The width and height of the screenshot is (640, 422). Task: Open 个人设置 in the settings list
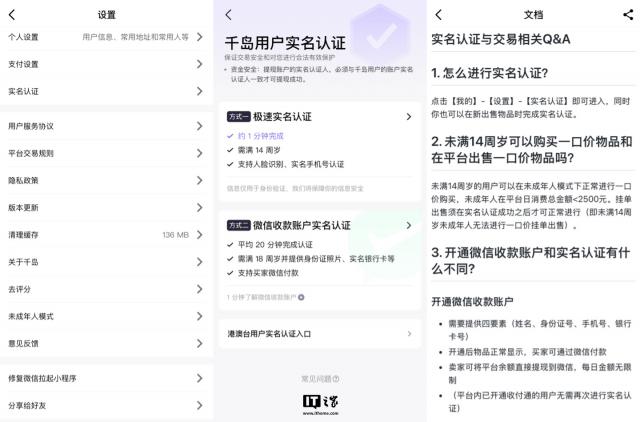click(x=106, y=37)
